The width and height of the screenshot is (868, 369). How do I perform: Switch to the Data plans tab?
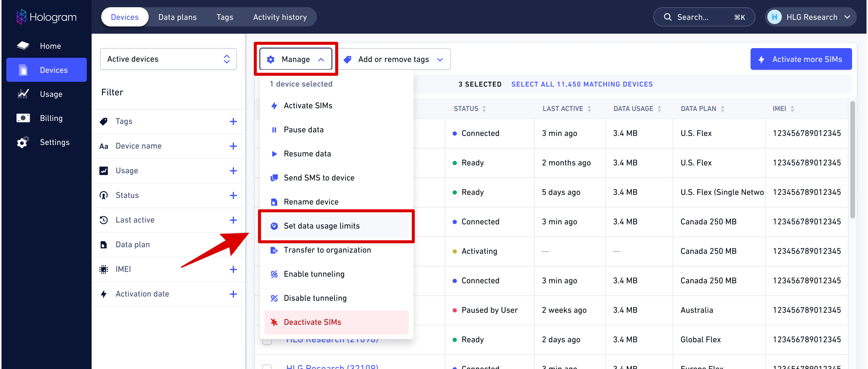coord(177,17)
